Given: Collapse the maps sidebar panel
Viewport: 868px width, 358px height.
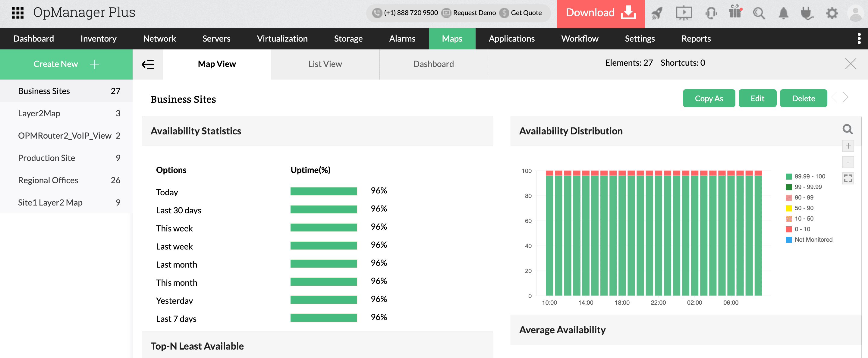Looking at the screenshot, I should (148, 64).
